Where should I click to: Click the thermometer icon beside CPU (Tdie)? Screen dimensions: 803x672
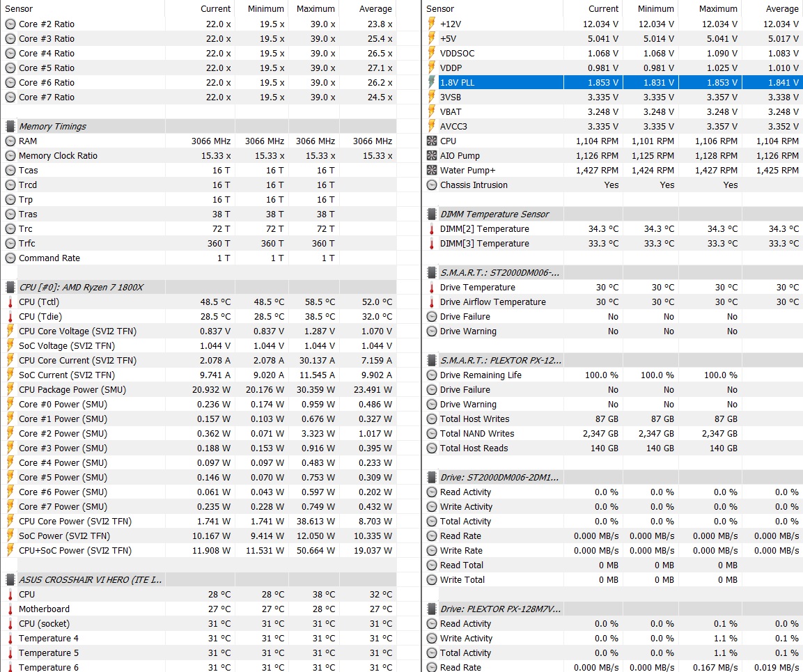coord(10,317)
